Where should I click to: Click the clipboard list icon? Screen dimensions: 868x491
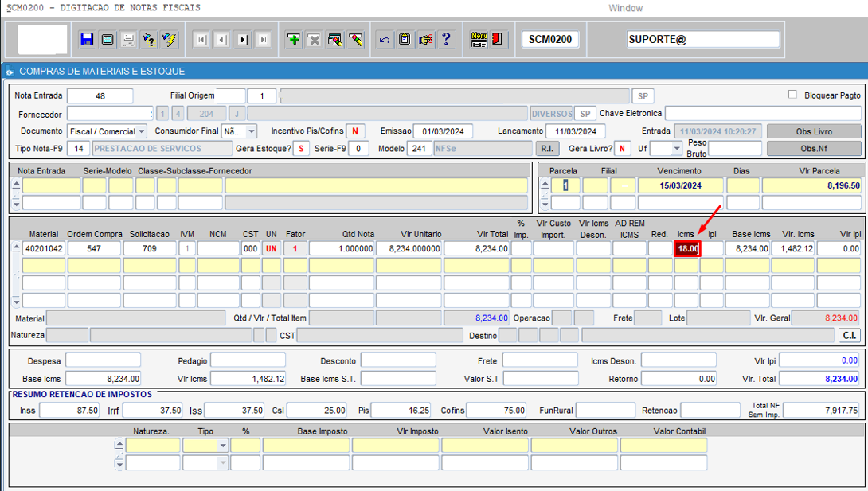point(405,39)
